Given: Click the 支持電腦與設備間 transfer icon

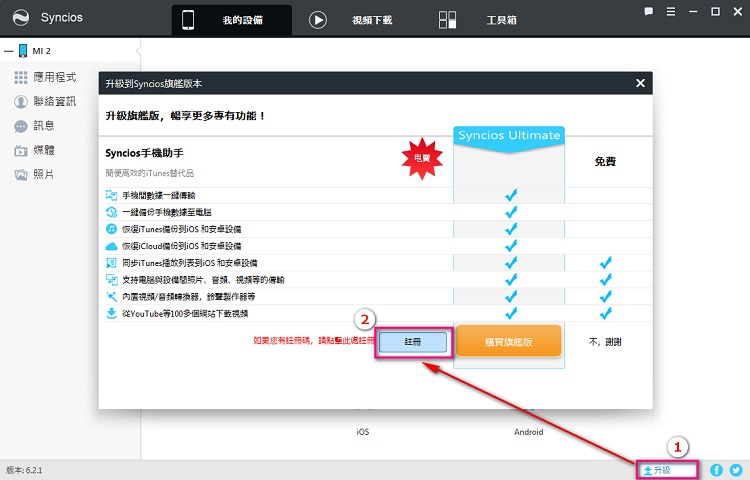Looking at the screenshot, I should (x=111, y=280).
